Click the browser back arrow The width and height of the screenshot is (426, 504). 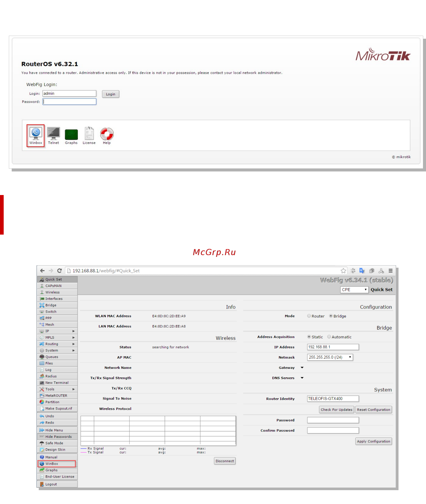click(42, 270)
